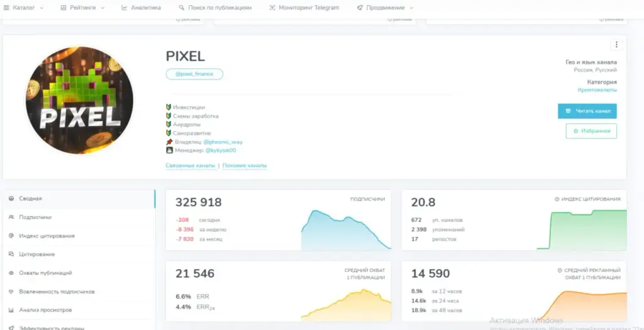Select Охваты публикаций sidebar tab
644x330 pixels.
79,273
